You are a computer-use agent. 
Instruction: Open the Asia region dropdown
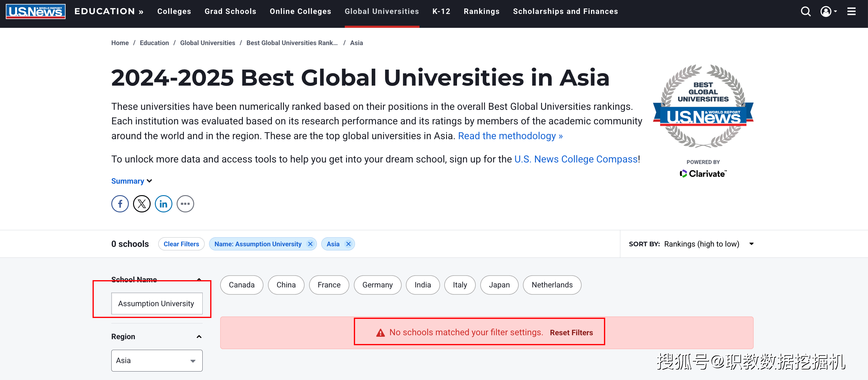click(x=157, y=360)
